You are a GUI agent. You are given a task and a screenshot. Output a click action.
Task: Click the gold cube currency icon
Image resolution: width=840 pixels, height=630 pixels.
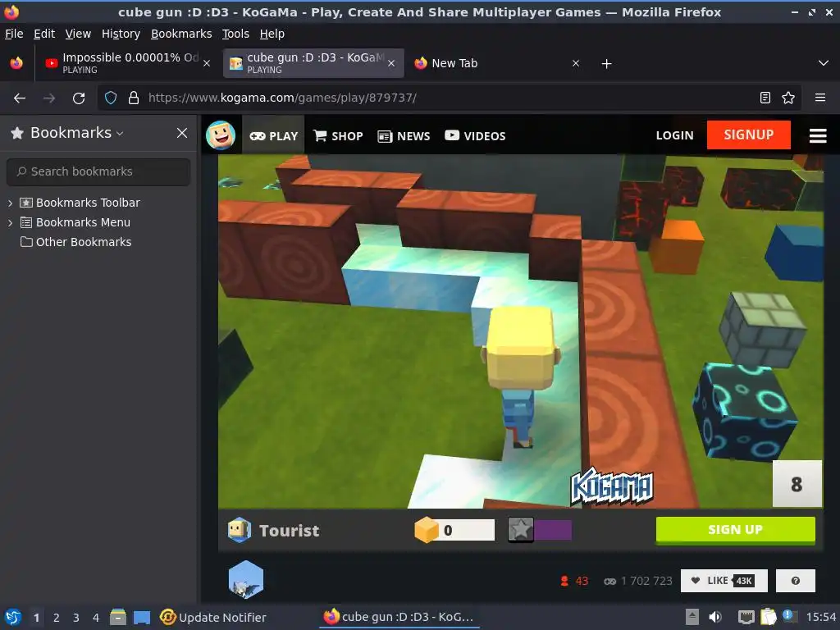coord(427,530)
